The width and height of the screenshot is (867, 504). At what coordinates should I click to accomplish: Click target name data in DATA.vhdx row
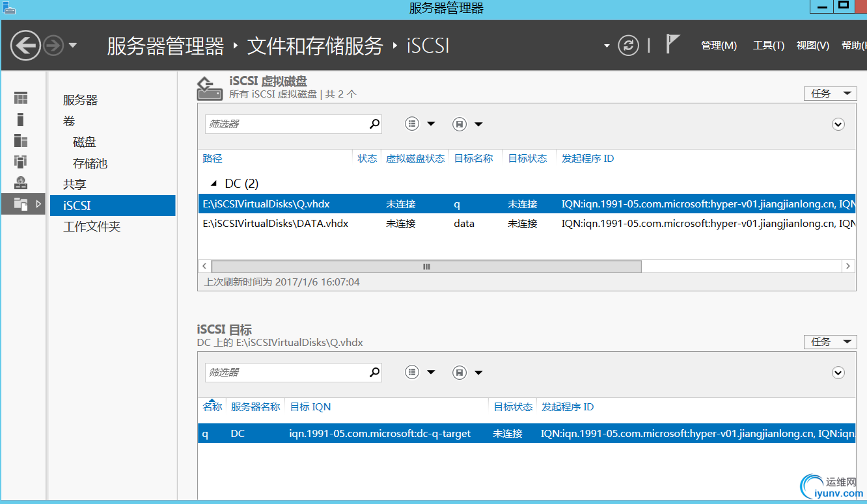pyautogui.click(x=464, y=224)
